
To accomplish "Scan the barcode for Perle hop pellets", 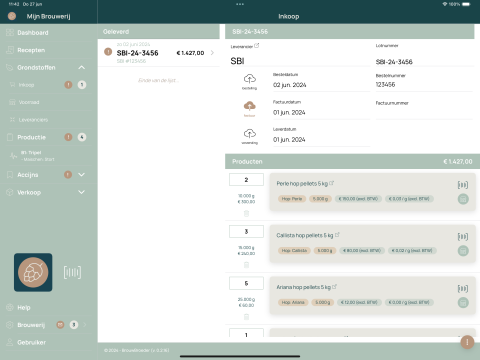I will tap(463, 185).
